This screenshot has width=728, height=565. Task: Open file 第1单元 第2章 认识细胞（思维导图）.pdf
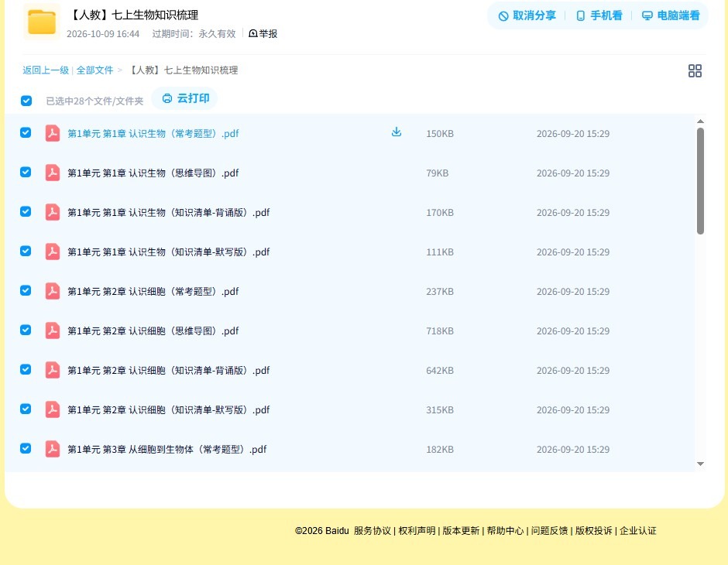(153, 330)
